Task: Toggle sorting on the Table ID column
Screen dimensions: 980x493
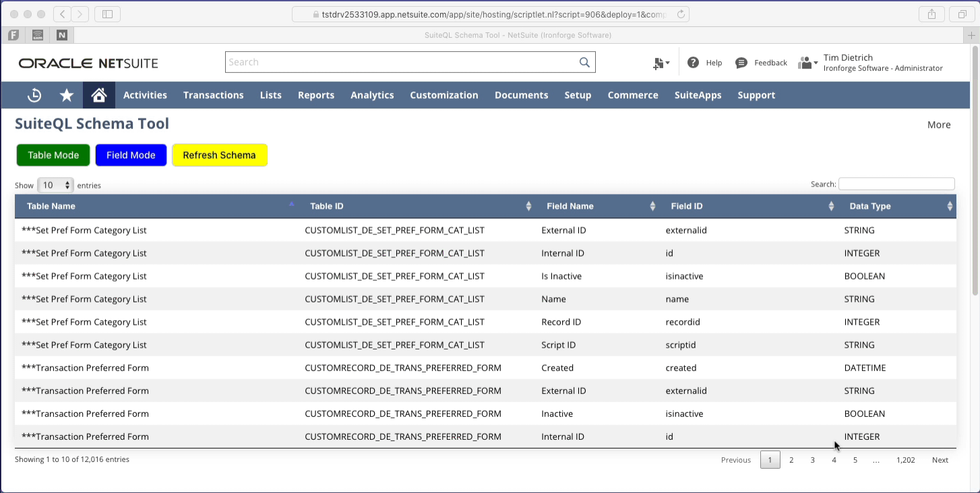Action: click(528, 206)
